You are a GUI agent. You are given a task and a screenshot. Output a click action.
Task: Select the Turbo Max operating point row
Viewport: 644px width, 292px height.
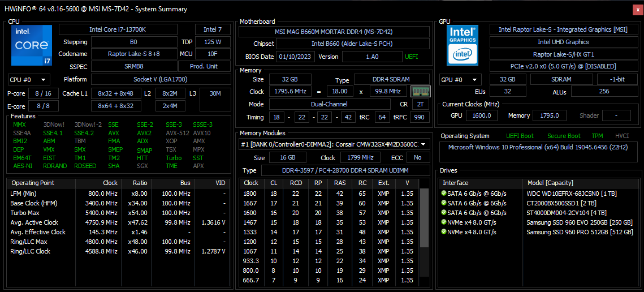(x=119, y=213)
